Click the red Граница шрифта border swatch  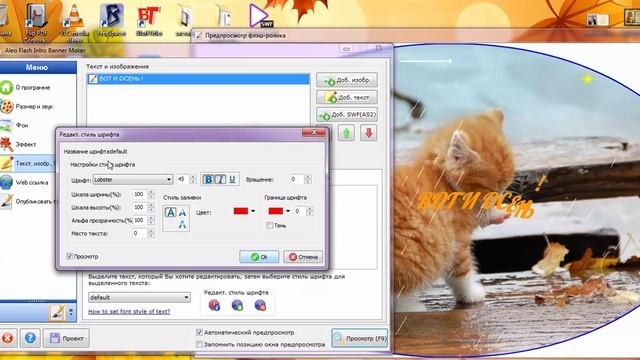[276, 211]
